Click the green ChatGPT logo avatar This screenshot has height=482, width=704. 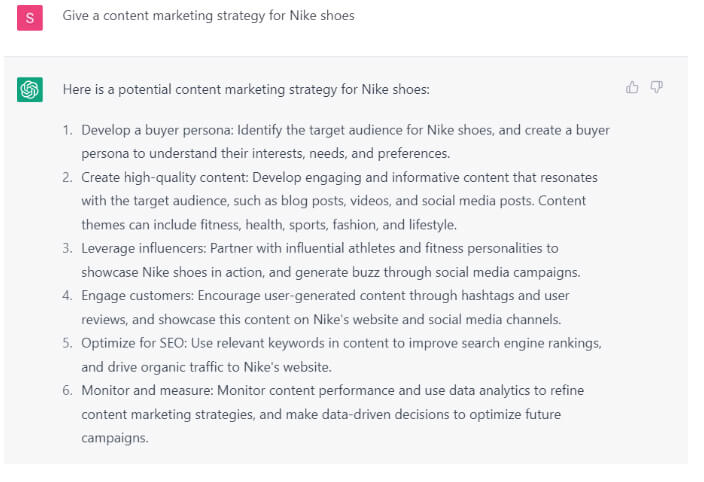click(30, 90)
